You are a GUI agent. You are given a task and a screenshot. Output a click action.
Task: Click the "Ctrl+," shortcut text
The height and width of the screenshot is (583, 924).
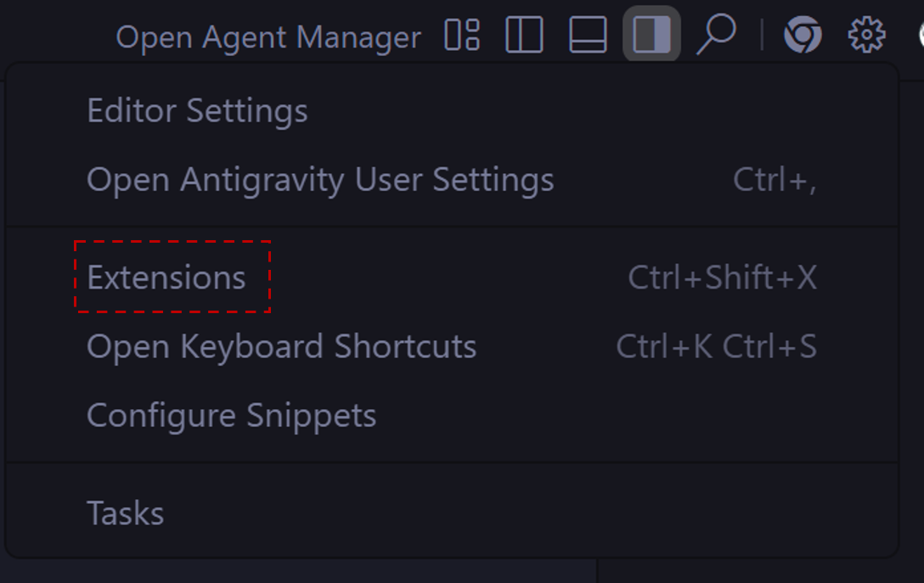click(x=775, y=180)
